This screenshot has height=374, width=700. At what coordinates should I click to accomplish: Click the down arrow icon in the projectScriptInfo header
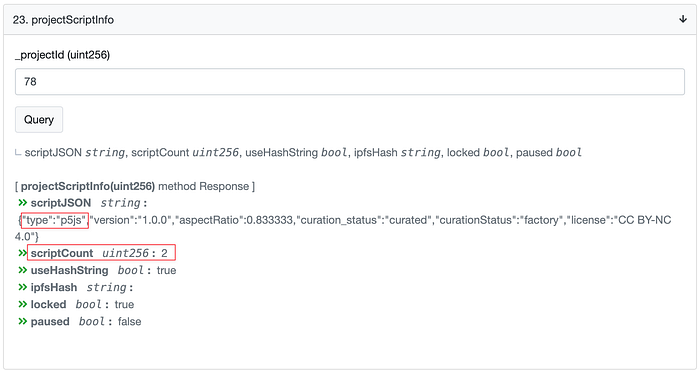[683, 19]
